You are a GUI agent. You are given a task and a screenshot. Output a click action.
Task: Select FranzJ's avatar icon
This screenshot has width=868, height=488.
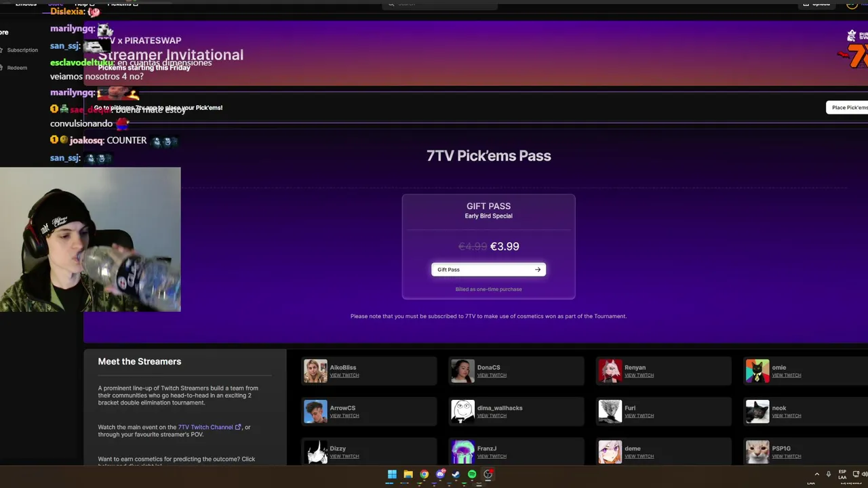[462, 452]
